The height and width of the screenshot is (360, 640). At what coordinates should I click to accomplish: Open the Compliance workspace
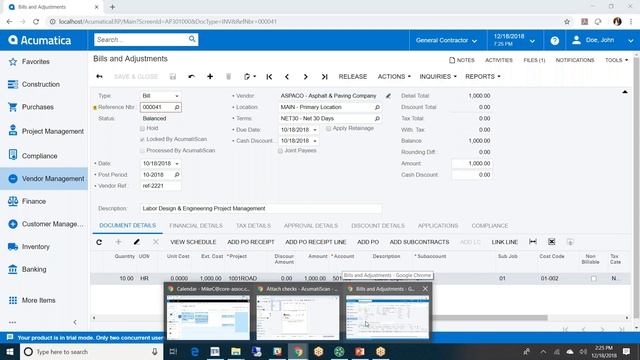39,156
